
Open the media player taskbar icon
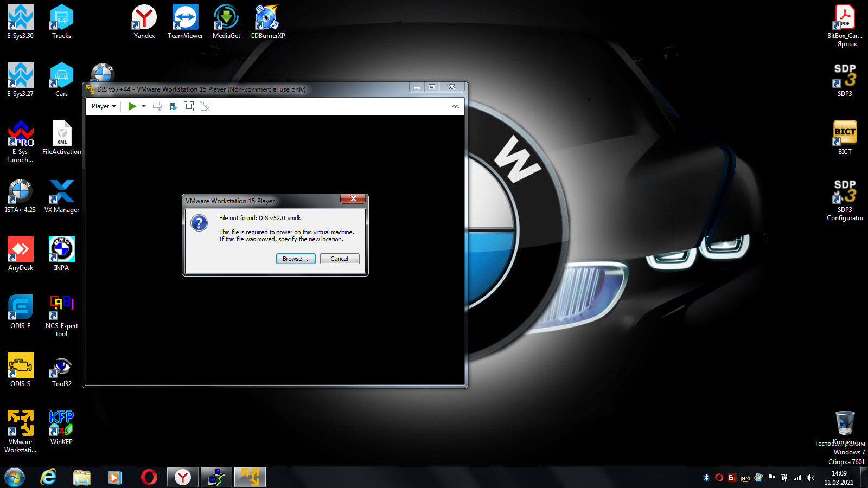coord(115,478)
